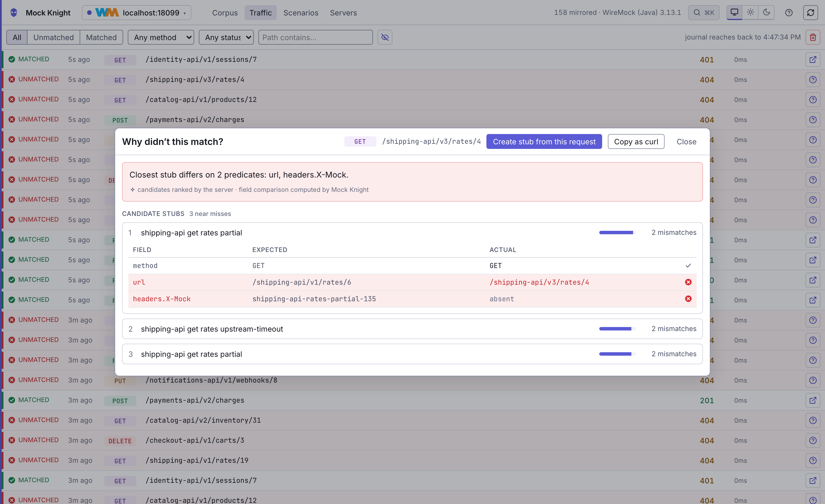Click candidate 2 match score bar
The height and width of the screenshot is (504, 825).
pyautogui.click(x=617, y=329)
